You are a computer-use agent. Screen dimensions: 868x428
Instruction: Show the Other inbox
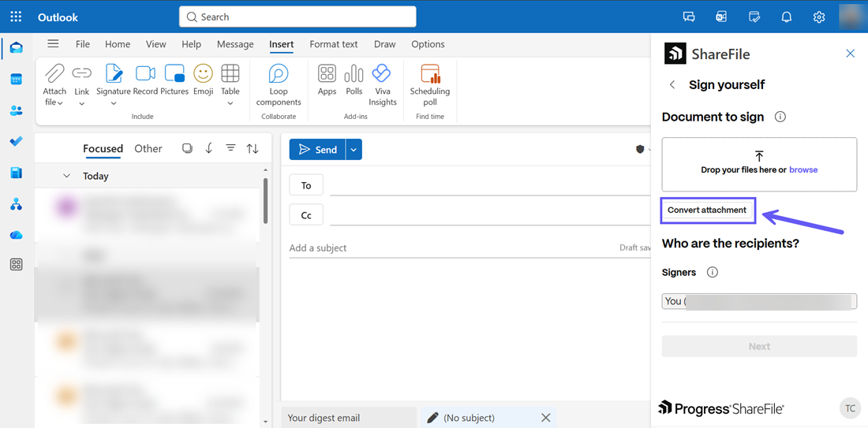[x=148, y=148]
